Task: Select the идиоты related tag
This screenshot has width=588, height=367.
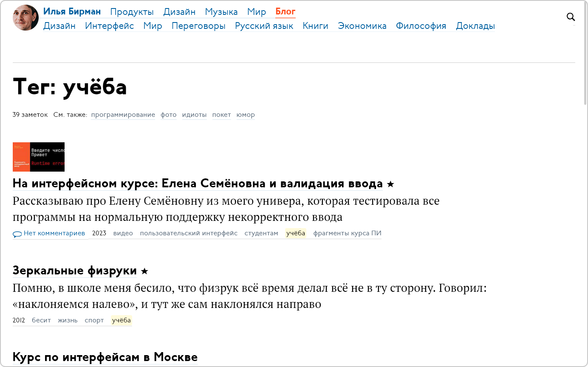Action: 194,115
